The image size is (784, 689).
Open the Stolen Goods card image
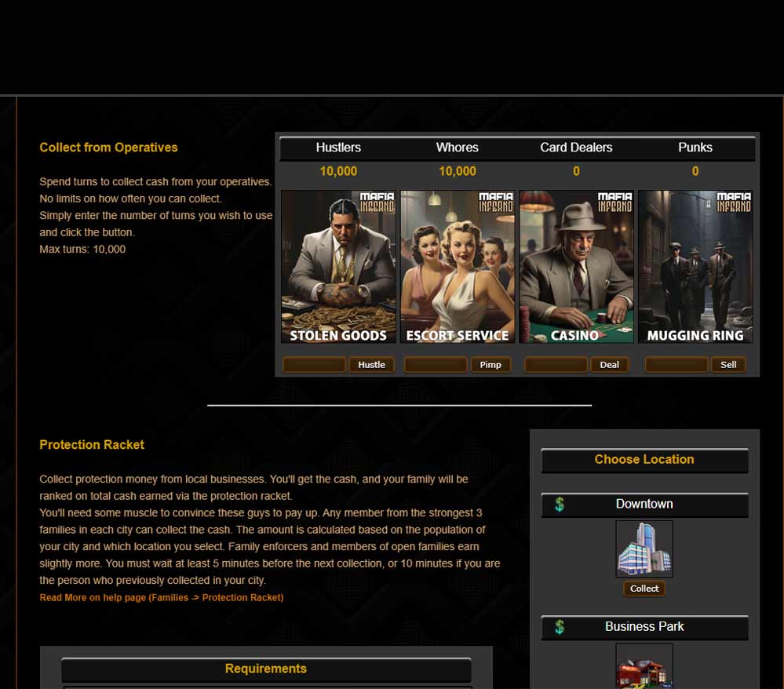[x=338, y=267]
